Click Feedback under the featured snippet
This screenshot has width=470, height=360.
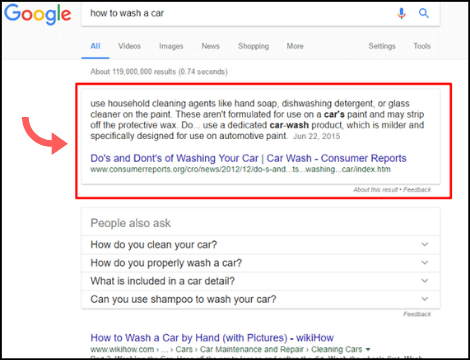[x=417, y=190]
